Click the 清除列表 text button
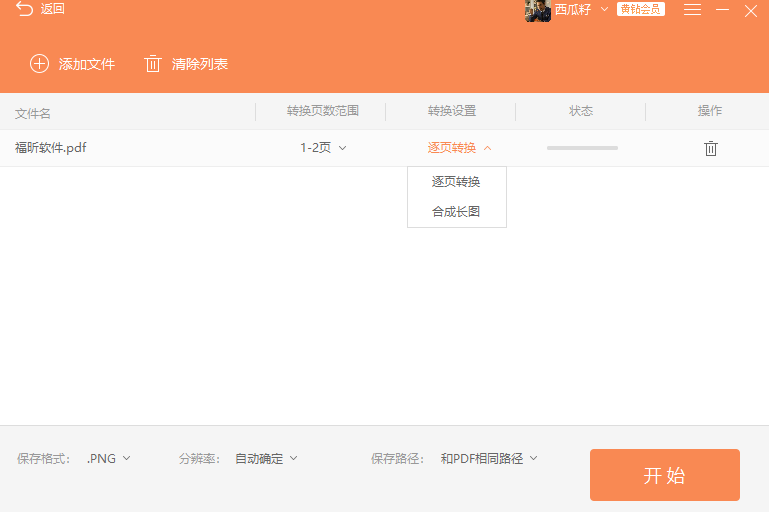The height and width of the screenshot is (512, 769). click(x=200, y=64)
